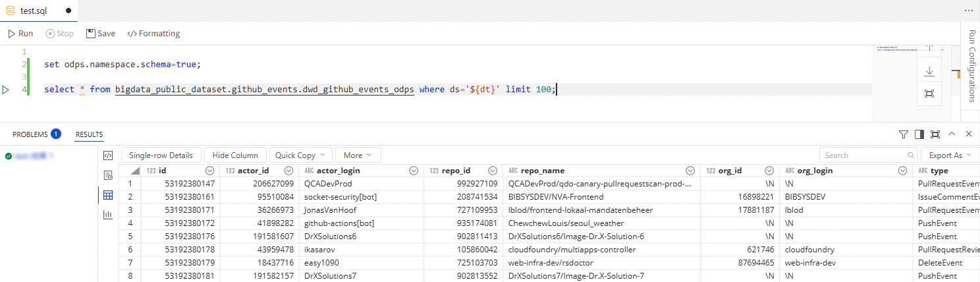This screenshot has height=282, width=980.
Task: Run the SQL query from the toolbar
Action: (20, 34)
